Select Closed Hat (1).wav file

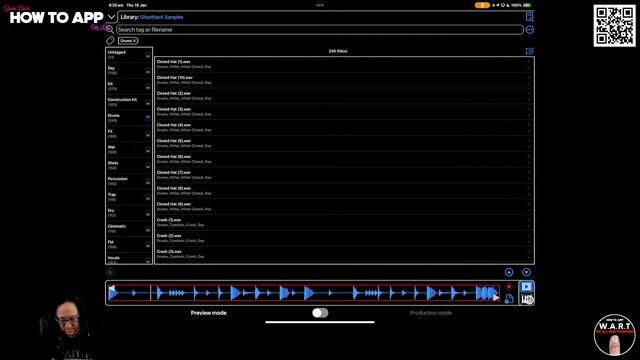tap(344, 64)
